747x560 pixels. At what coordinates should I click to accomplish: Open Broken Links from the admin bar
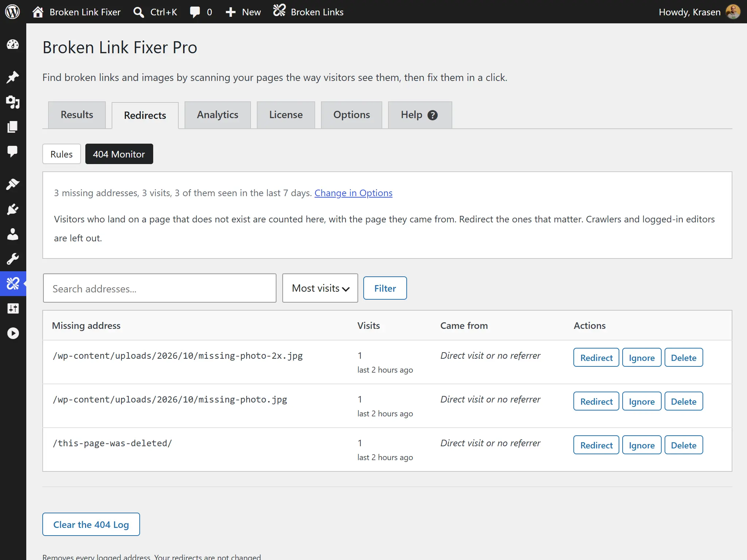coord(308,12)
